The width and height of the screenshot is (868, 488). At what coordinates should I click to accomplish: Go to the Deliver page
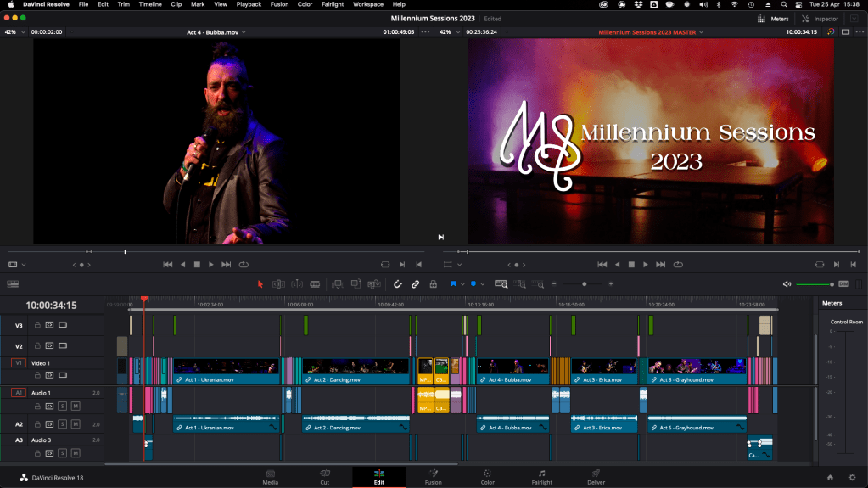[x=596, y=477]
